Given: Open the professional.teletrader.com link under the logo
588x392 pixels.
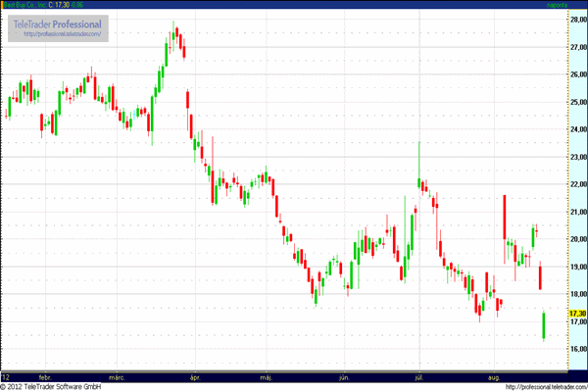Looking at the screenshot, I should pyautogui.click(x=63, y=35).
